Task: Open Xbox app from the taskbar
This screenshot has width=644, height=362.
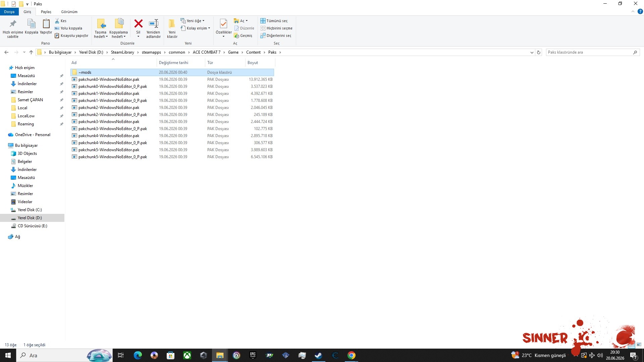Action: point(187,355)
